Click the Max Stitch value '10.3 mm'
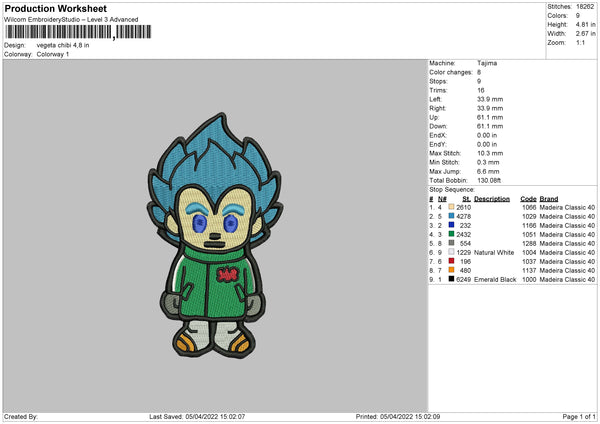 click(x=490, y=153)
